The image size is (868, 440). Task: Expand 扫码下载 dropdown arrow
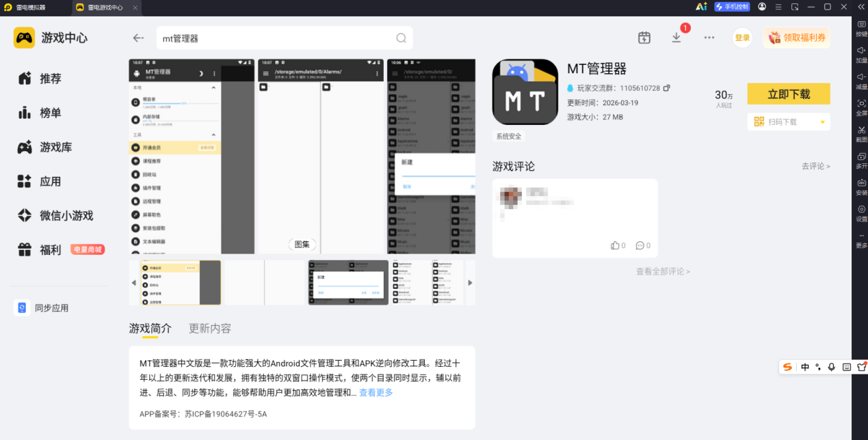point(823,122)
